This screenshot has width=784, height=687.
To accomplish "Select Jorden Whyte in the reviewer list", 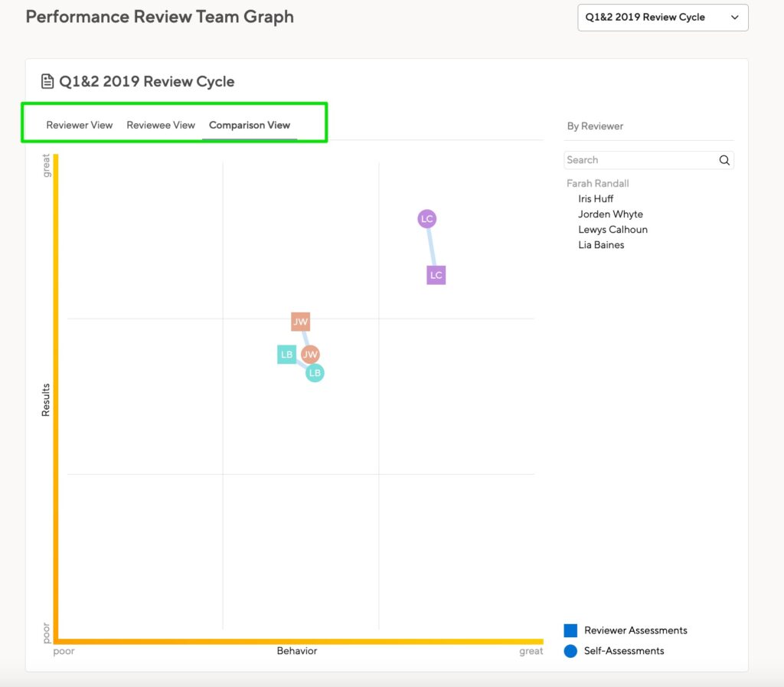I will (x=610, y=214).
